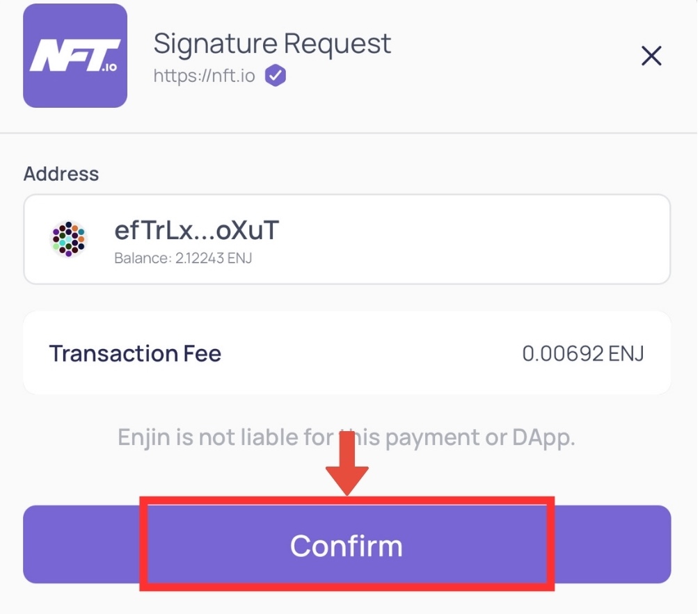700x614 pixels.
Task: Click the small .io text in the logo
Action: coord(109,67)
